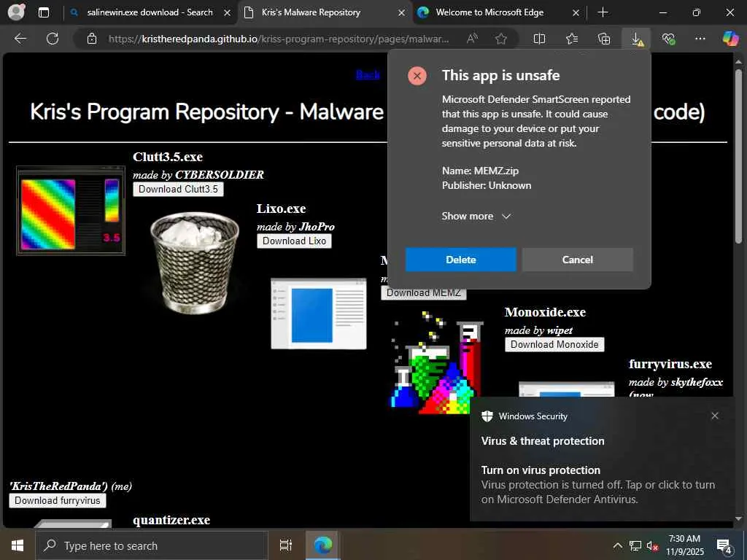Open the Windows Start button
This screenshot has height=560, width=747.
tap(18, 545)
